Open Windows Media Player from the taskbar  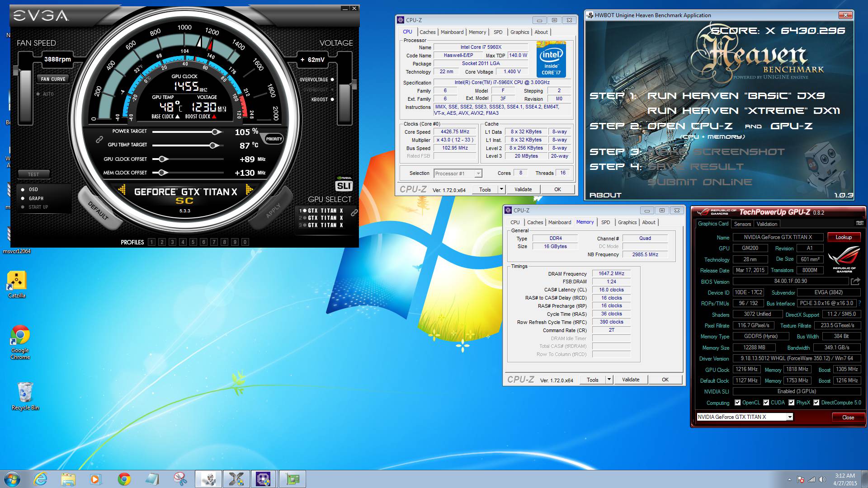click(96, 479)
